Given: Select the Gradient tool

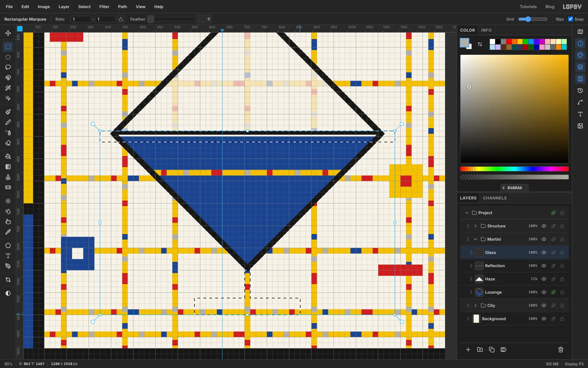Looking at the screenshot, I should 8,167.
